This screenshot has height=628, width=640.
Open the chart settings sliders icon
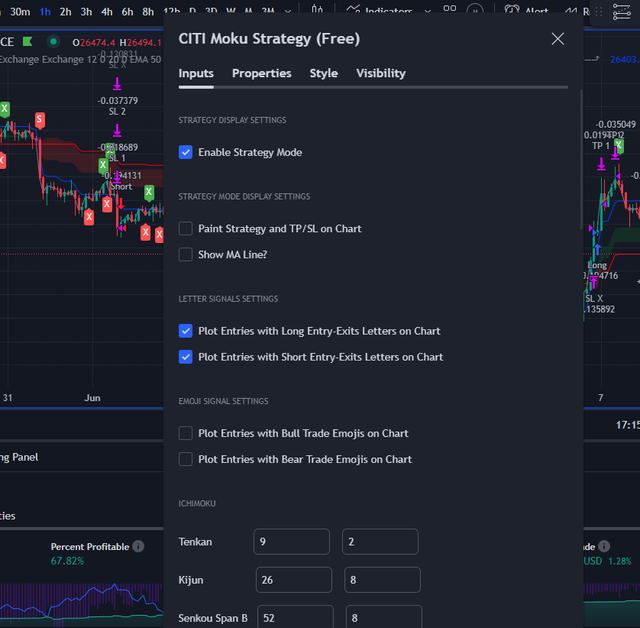(622, 12)
